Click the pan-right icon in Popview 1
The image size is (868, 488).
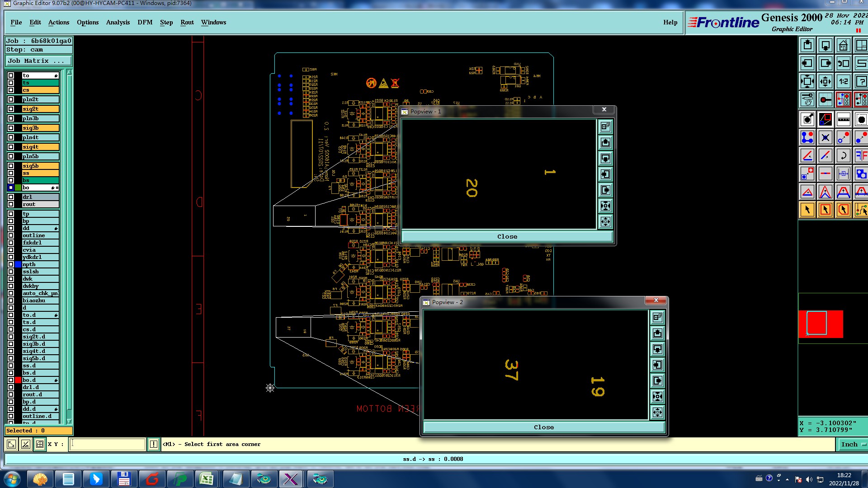tap(605, 190)
